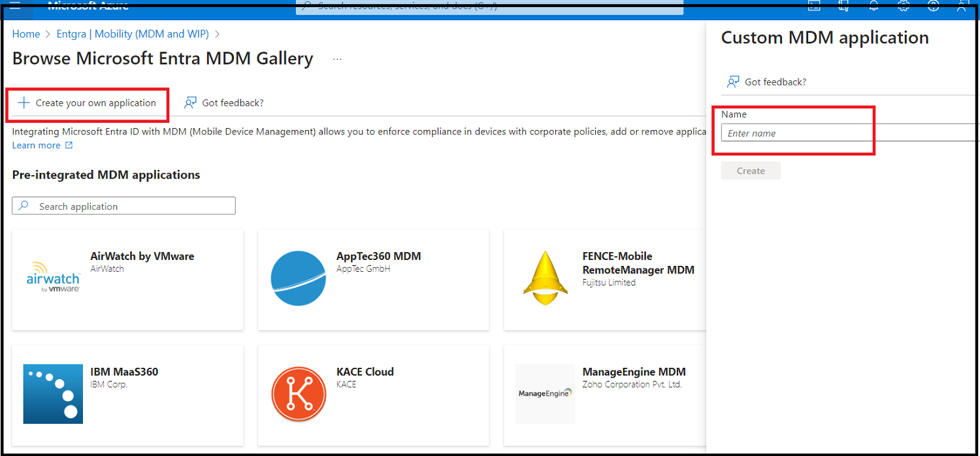
Task: Click the Pre-integrated MDM applications heading
Action: click(106, 175)
